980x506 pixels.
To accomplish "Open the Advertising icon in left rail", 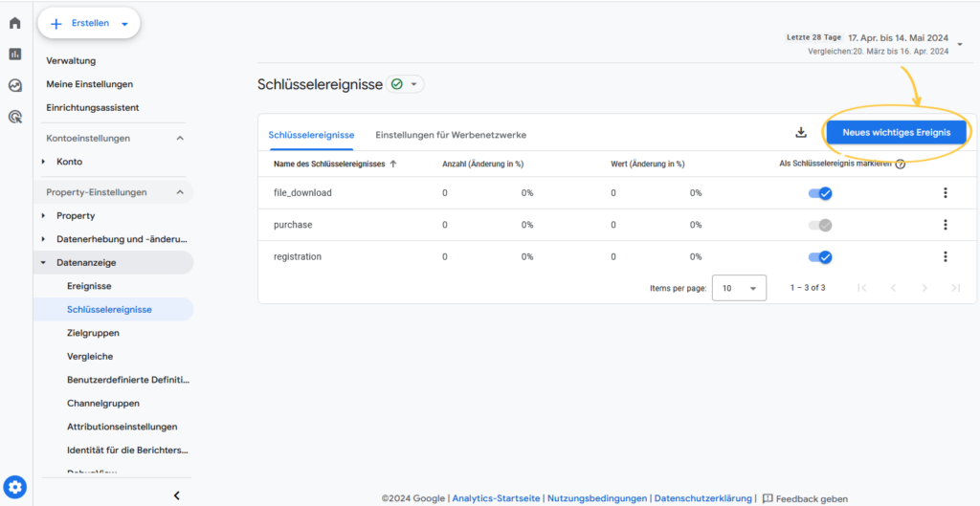I will (15, 117).
